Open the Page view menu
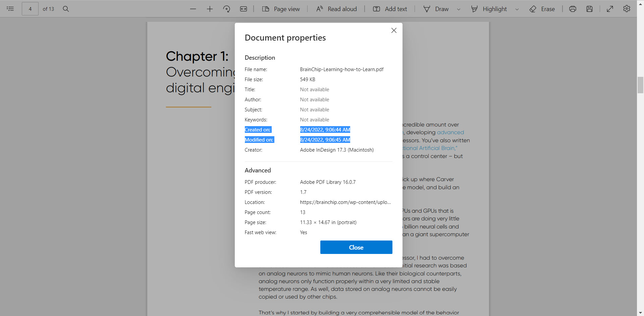Image resolution: width=644 pixels, height=316 pixels. click(x=281, y=9)
